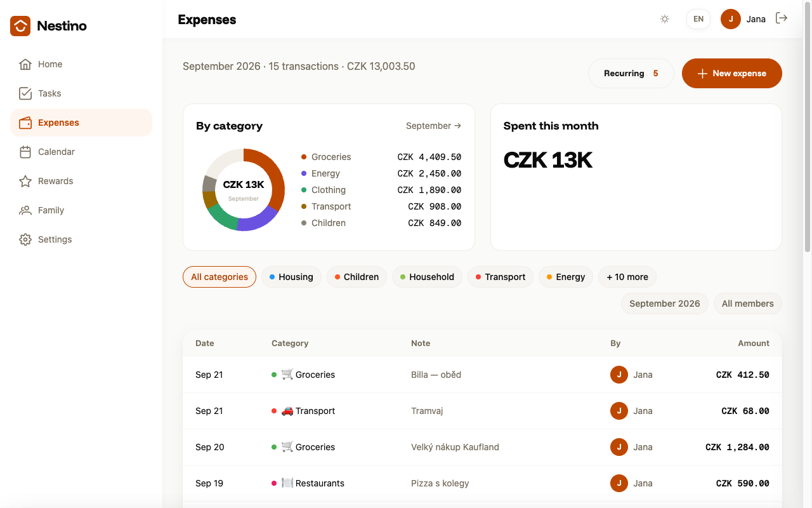
Task: Click the Clothing green legend dot
Action: 304,190
